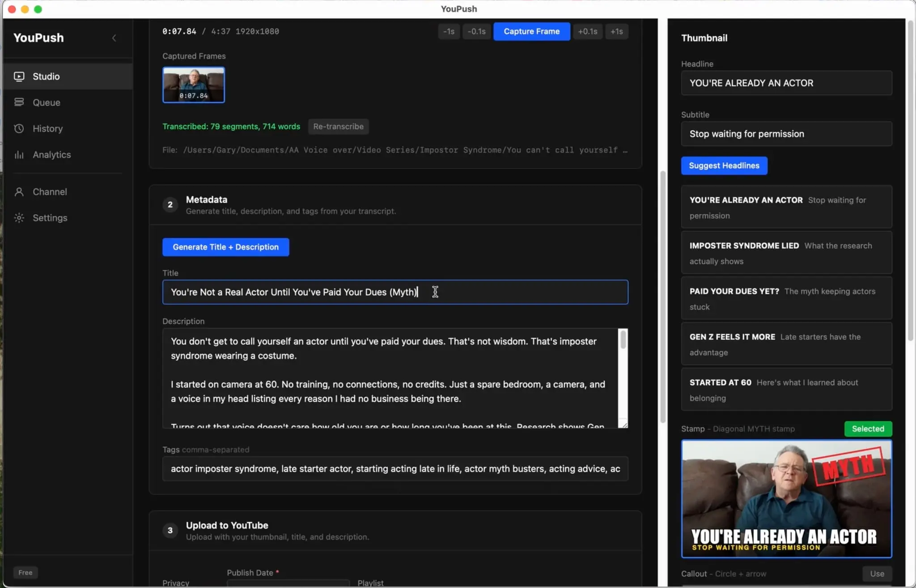Click the Suggest Headlines button
This screenshot has height=588, width=916.
[x=724, y=165]
